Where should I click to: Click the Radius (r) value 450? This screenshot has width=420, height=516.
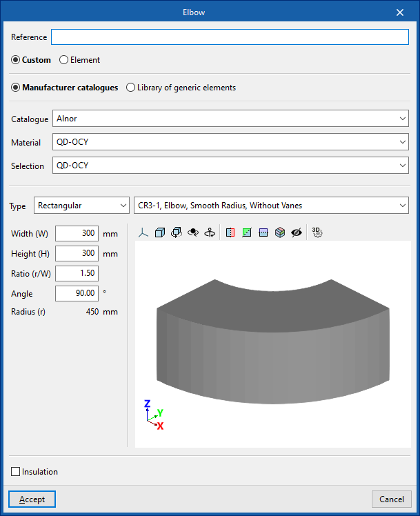(92, 312)
